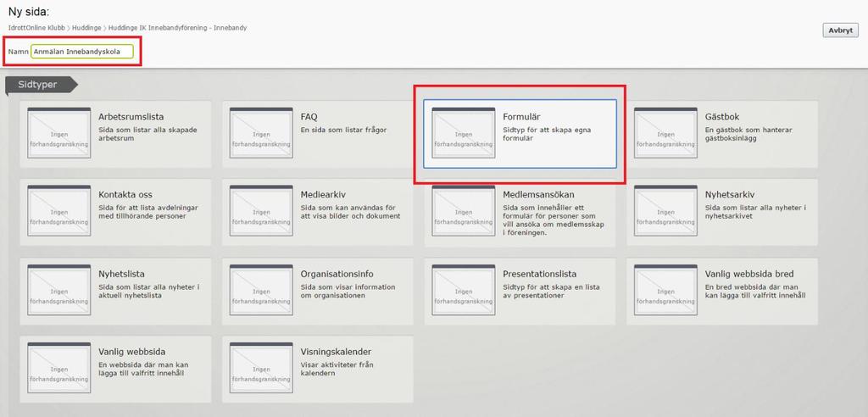The width and height of the screenshot is (868, 417).
Task: Select the FAQ preview thumbnail
Action: pos(261,133)
